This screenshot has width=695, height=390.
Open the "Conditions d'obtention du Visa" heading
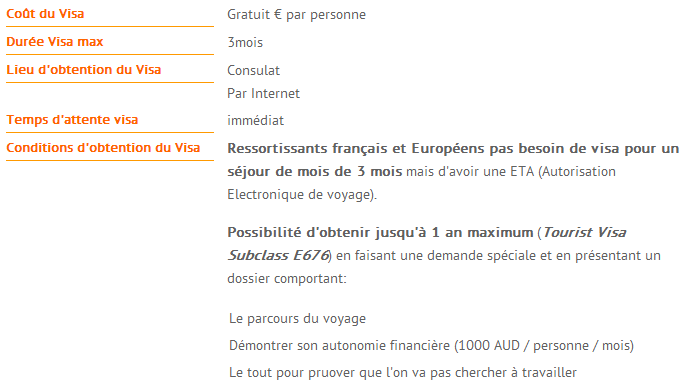pyautogui.click(x=103, y=148)
